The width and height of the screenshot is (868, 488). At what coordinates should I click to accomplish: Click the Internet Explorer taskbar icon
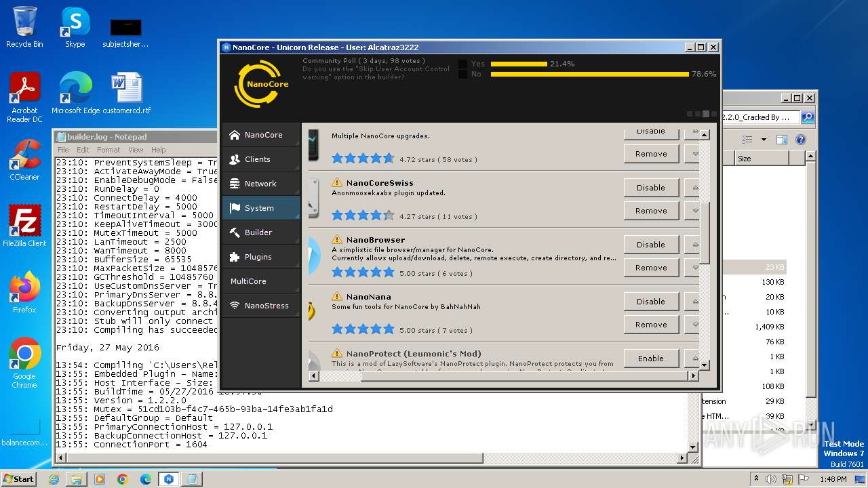pos(54,479)
